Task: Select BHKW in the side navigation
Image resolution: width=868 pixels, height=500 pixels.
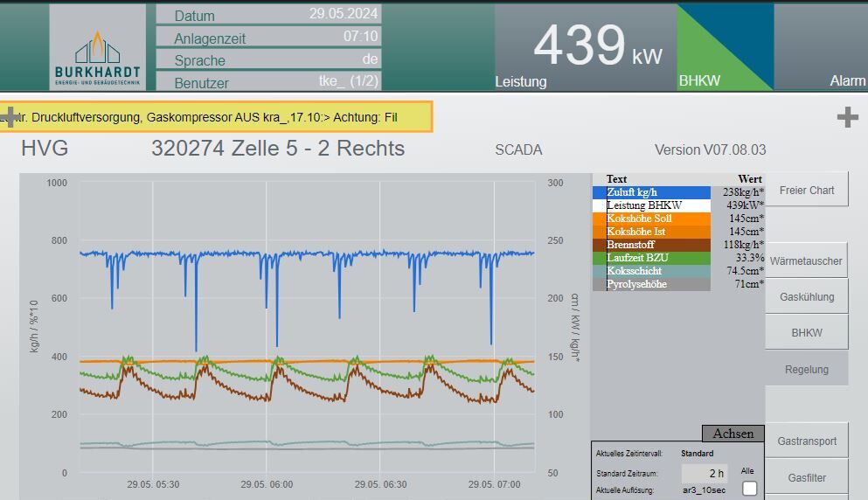Action: click(x=806, y=332)
